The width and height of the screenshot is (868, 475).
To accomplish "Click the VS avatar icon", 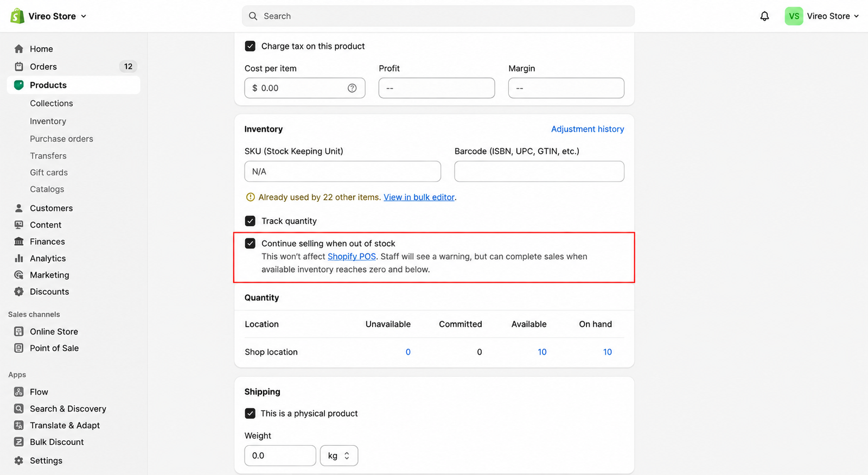I will click(794, 16).
